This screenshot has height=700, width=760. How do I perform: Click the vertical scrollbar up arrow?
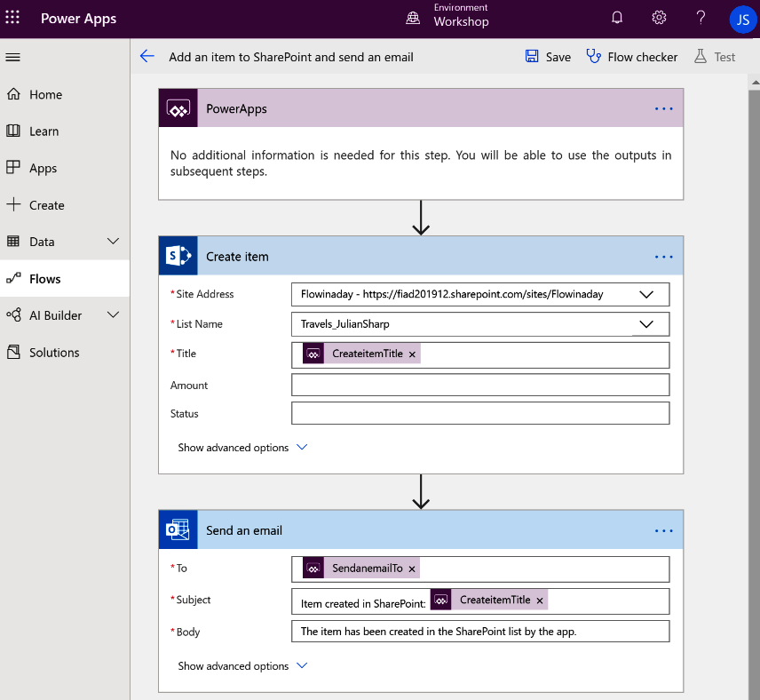[755, 83]
